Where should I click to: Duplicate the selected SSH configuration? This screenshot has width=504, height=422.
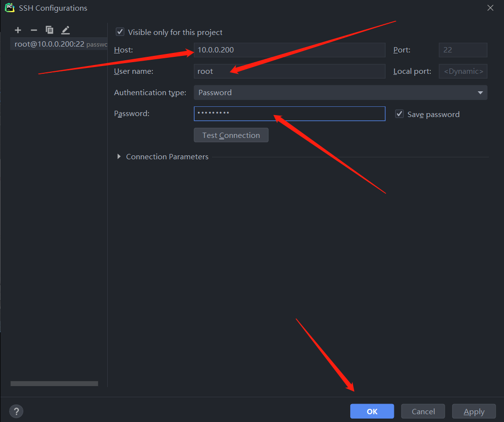pyautogui.click(x=49, y=30)
